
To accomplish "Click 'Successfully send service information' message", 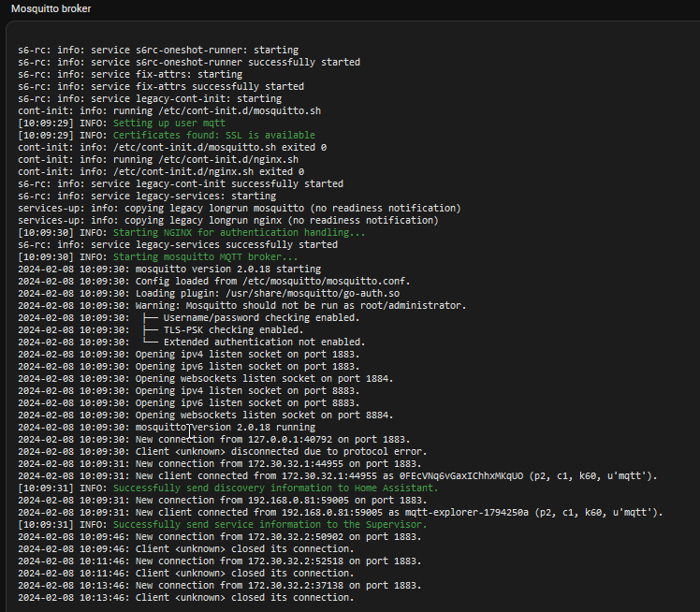I will pos(270,525).
